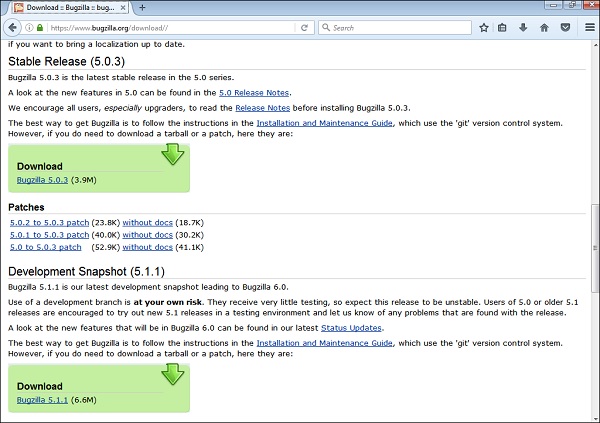This screenshot has width=600, height=423.
Task: Click without docs link for 5.0.1 patch
Action: [148, 235]
